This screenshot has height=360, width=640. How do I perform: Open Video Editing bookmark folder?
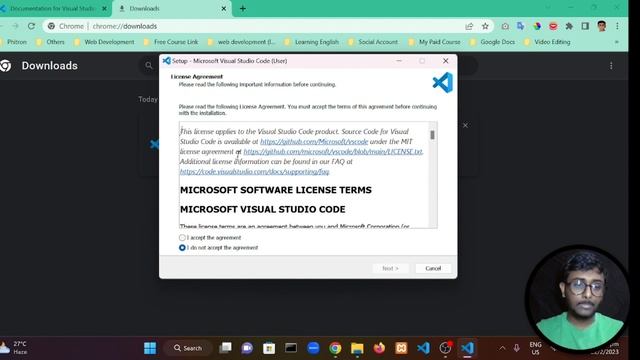[x=547, y=42]
